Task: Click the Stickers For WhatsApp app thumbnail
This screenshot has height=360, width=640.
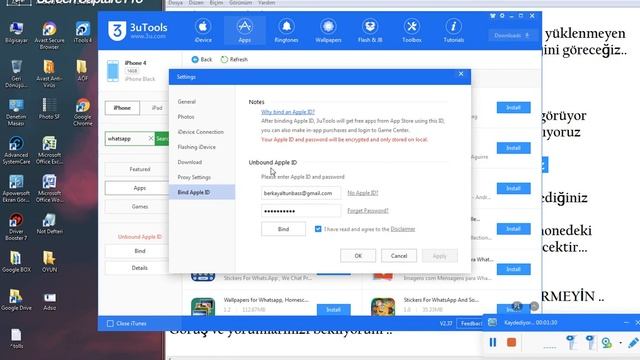Action: point(383,307)
